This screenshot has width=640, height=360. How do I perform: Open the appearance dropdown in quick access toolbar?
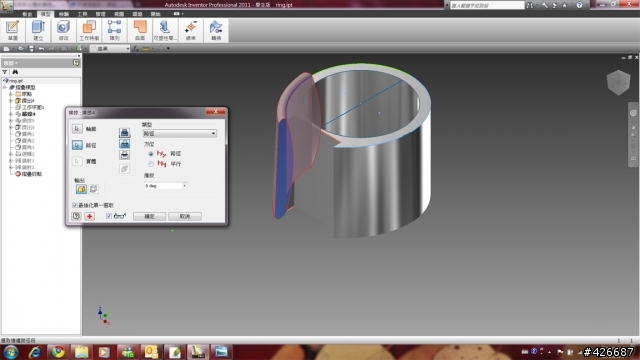click(x=110, y=49)
